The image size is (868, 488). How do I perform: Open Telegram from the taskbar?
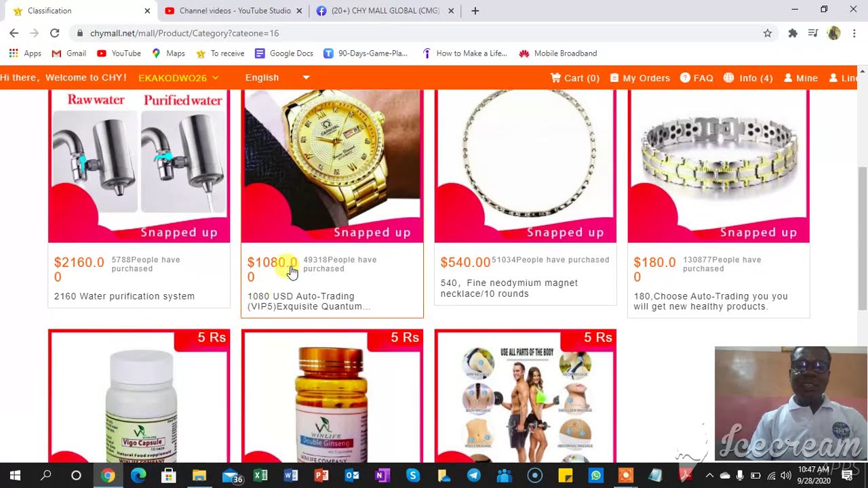click(473, 476)
